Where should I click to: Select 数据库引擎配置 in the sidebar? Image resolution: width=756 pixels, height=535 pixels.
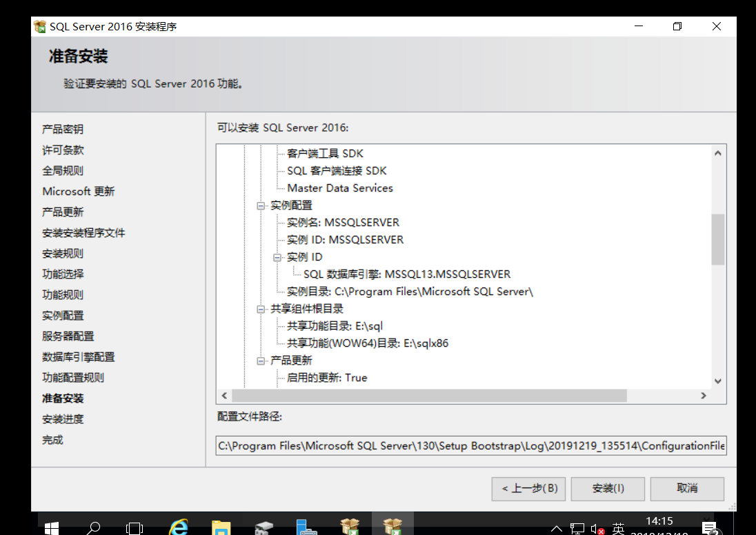pyautogui.click(x=78, y=356)
